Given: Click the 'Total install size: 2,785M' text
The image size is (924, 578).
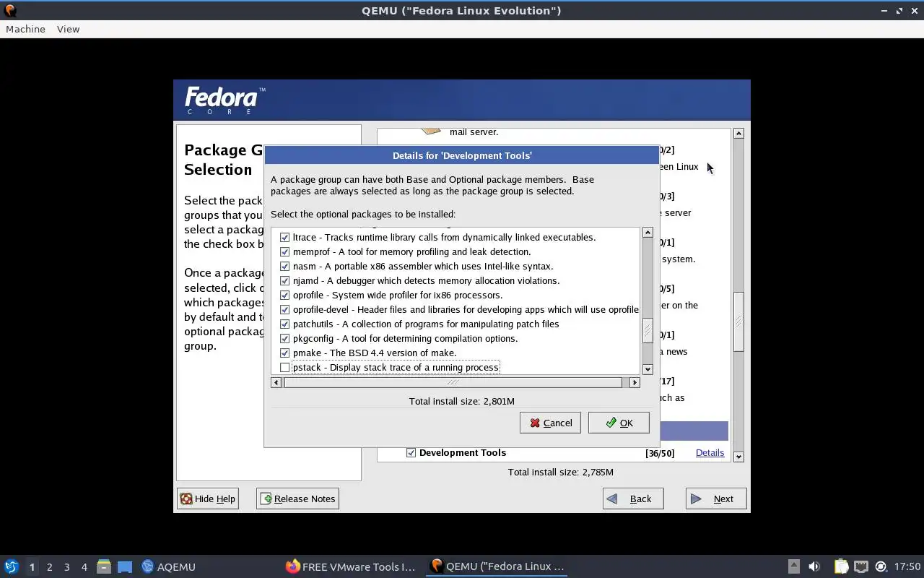Looking at the screenshot, I should (x=560, y=472).
